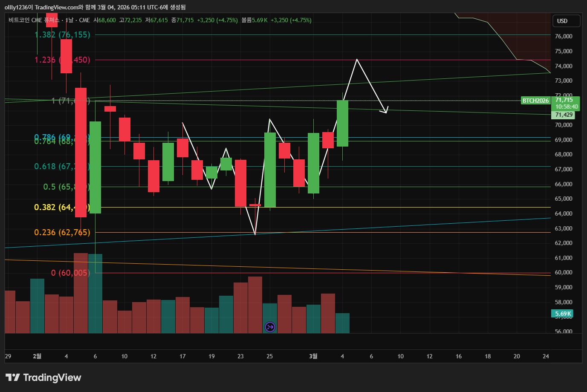Screen dimensions: 587x392
Task: Click the 1날 interval in chart legend
Action: click(x=70, y=20)
